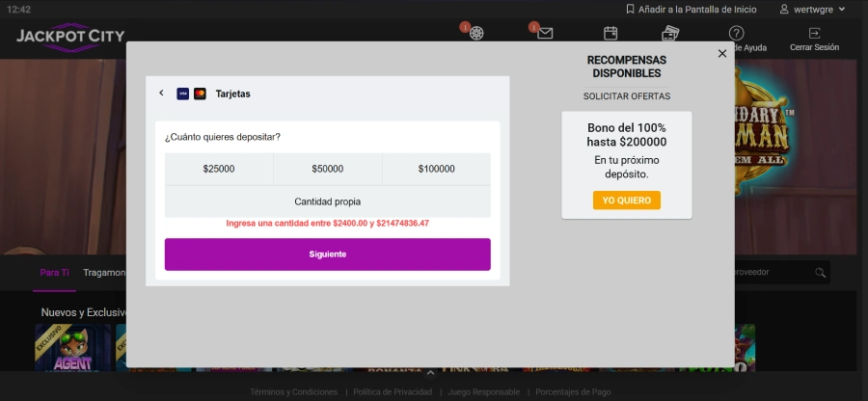This screenshot has width=868, height=401.
Task: Open Juego Responsable link
Action: pyautogui.click(x=483, y=392)
